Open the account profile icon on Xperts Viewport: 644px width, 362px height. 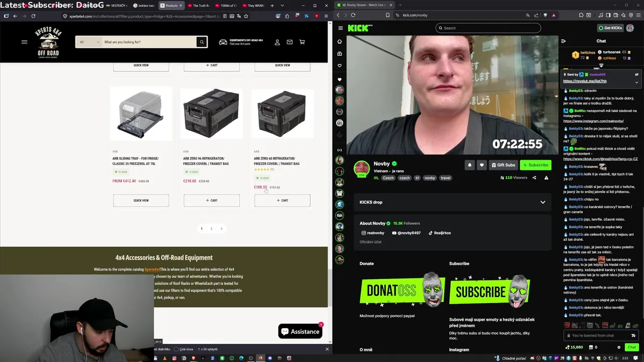pyautogui.click(x=277, y=42)
